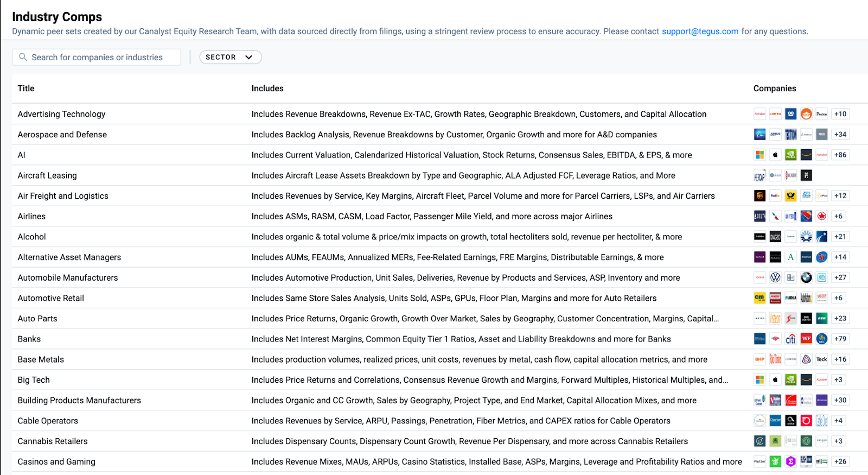
Task: Open the Airlines comp set
Action: point(31,216)
